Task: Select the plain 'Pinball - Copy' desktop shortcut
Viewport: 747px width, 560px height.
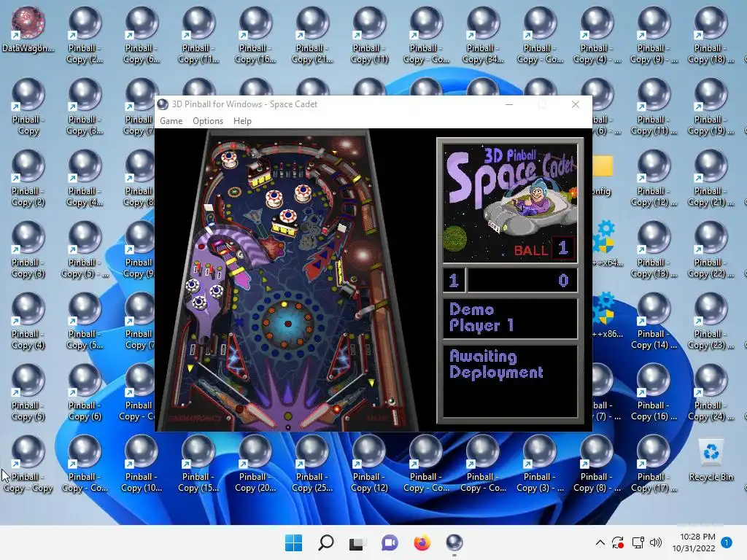Action: click(x=28, y=106)
